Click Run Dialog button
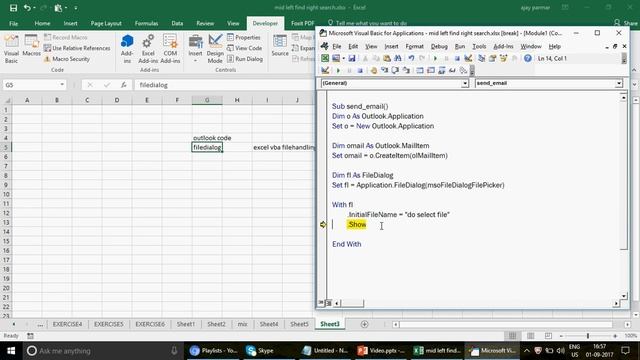640x360 pixels. (x=245, y=59)
